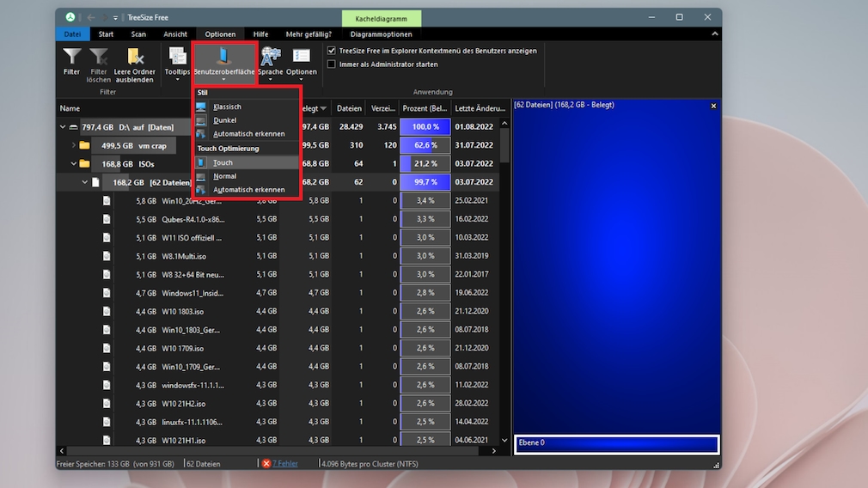Click the 7 Fehler link in status bar

[284, 464]
